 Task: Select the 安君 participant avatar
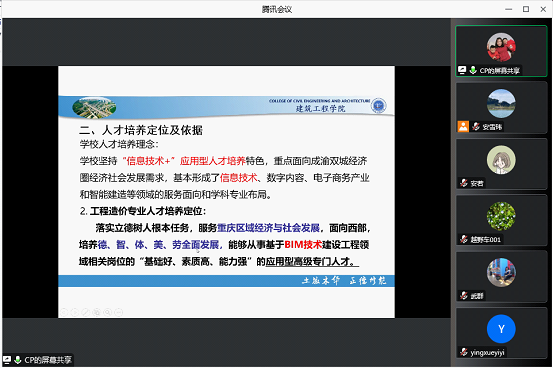pyautogui.click(x=501, y=160)
